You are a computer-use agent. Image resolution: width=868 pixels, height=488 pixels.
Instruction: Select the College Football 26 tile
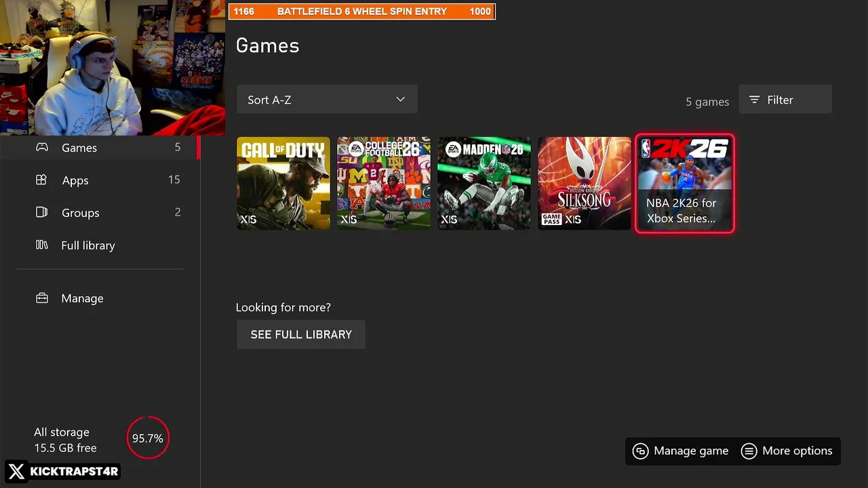(x=384, y=183)
